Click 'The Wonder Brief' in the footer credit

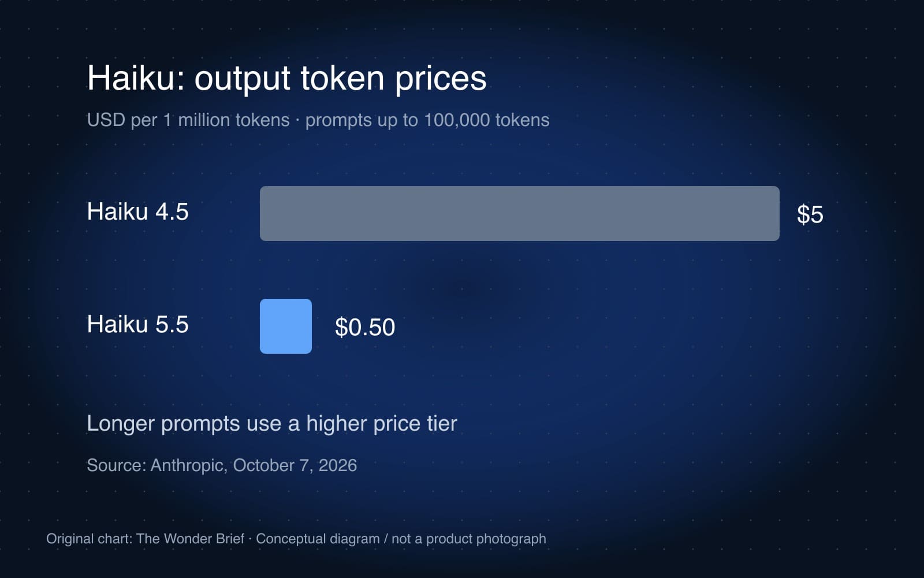point(191,539)
